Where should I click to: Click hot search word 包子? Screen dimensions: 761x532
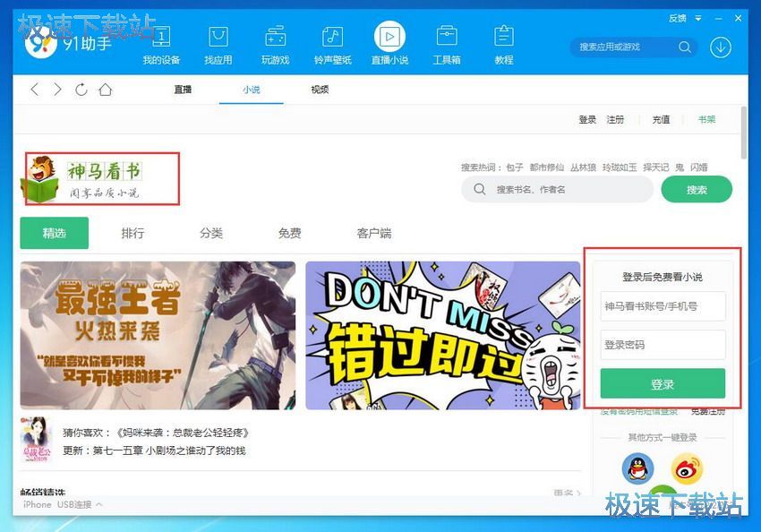tap(515, 167)
